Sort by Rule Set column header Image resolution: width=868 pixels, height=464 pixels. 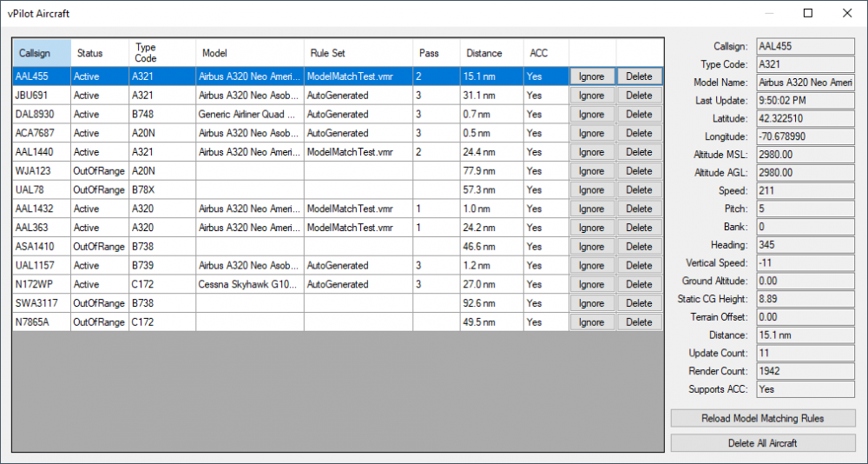coord(358,53)
